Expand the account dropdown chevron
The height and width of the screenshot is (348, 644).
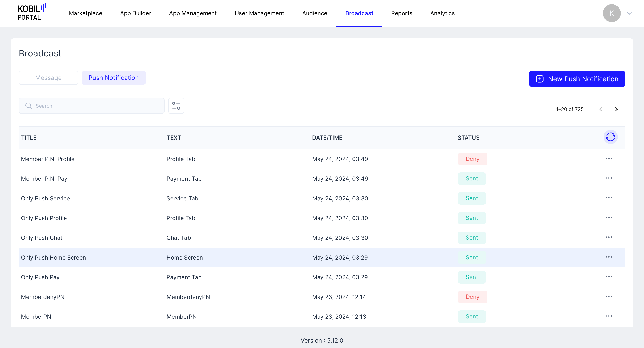[629, 13]
